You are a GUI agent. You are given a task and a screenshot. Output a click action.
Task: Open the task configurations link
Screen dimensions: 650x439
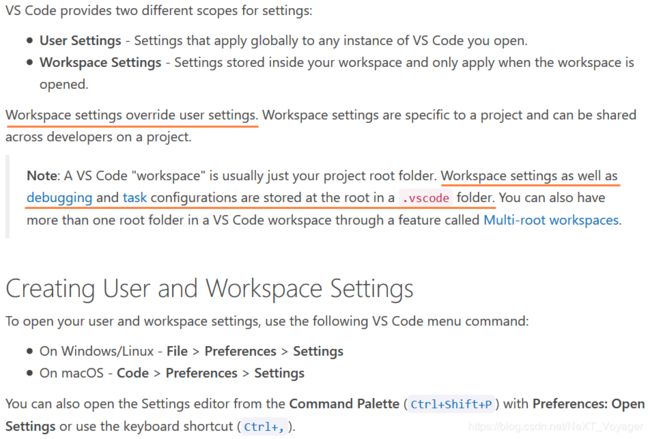pos(135,198)
